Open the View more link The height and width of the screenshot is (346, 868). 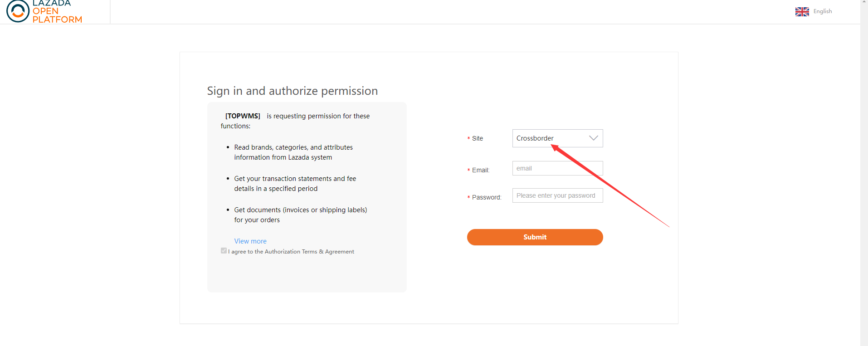(250, 241)
